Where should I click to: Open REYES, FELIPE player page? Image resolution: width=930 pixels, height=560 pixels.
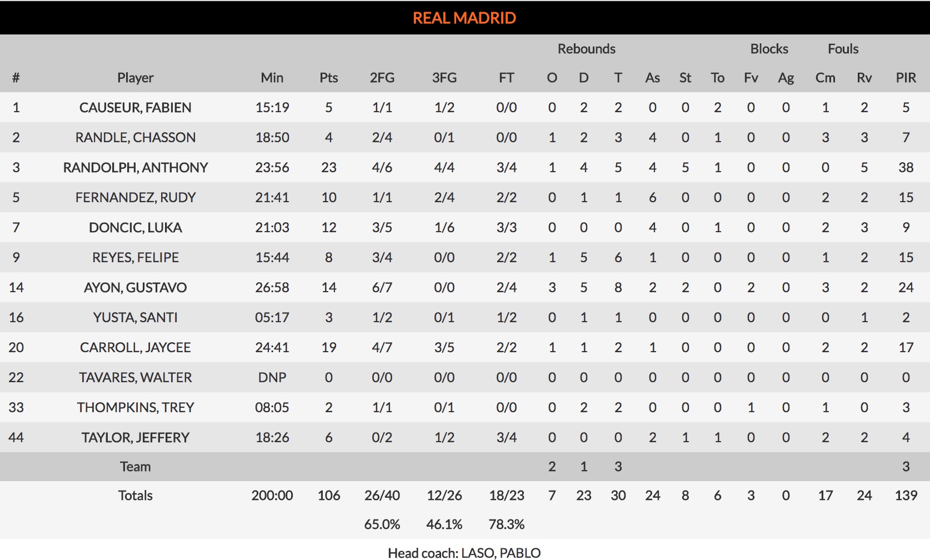(135, 257)
